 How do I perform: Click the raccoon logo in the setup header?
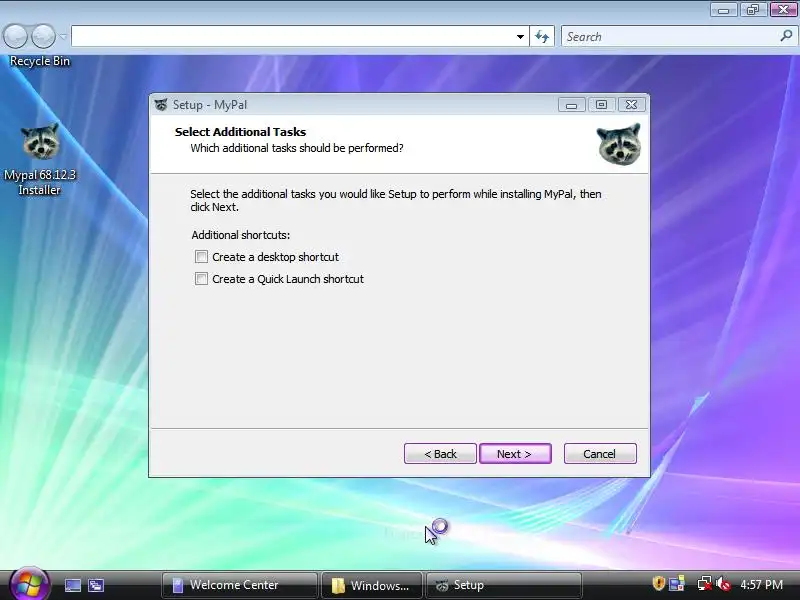(619, 144)
